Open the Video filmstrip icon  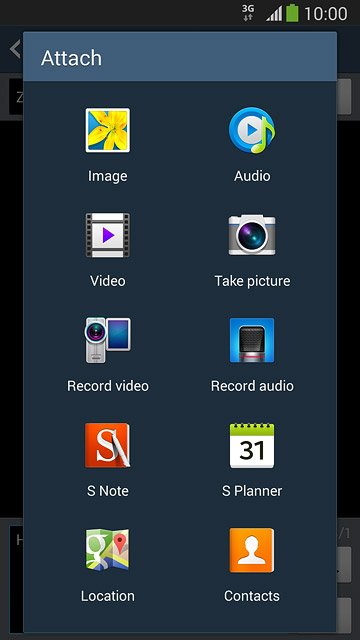(108, 235)
